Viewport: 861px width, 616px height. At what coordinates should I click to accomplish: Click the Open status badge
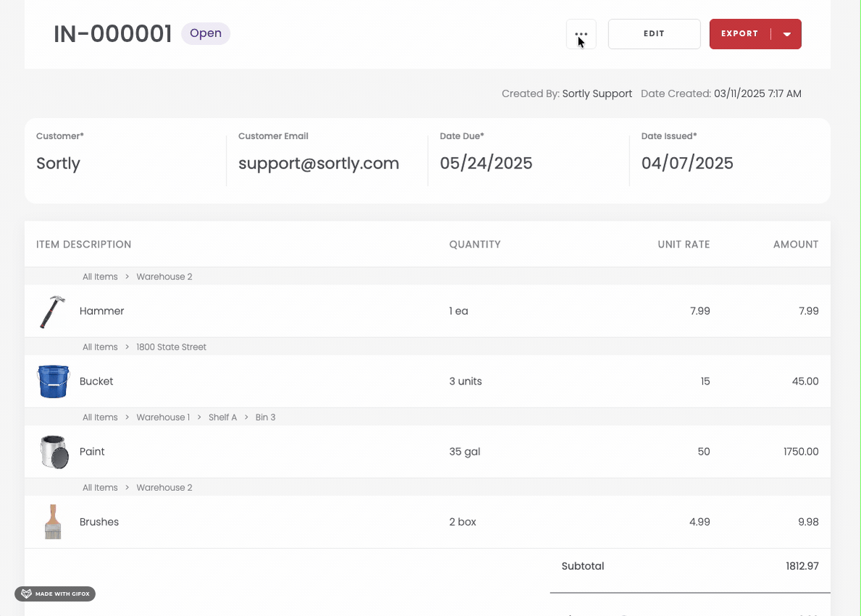click(x=206, y=33)
